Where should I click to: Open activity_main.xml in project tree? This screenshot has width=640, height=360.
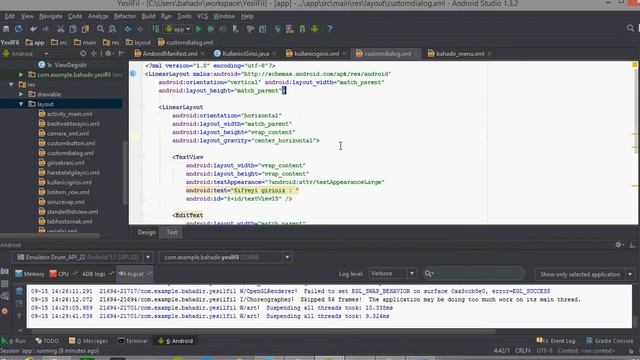click(65, 114)
